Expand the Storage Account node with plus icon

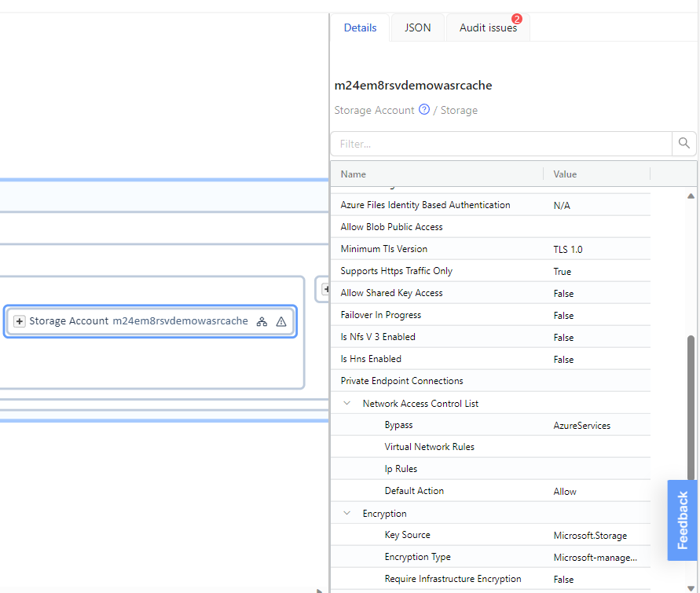click(20, 321)
